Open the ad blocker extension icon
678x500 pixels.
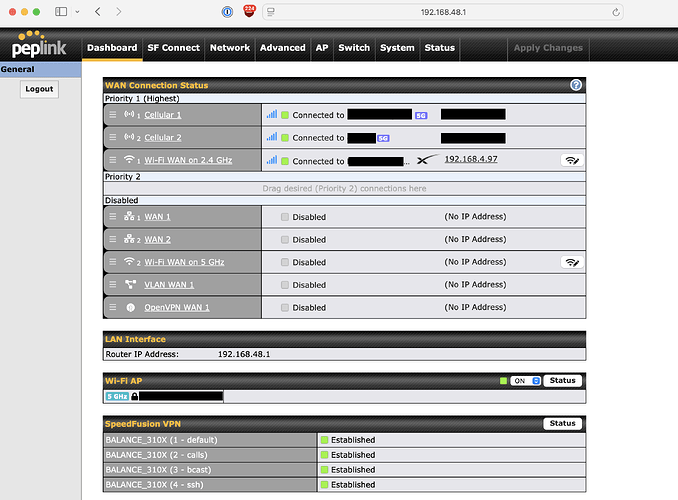click(249, 11)
